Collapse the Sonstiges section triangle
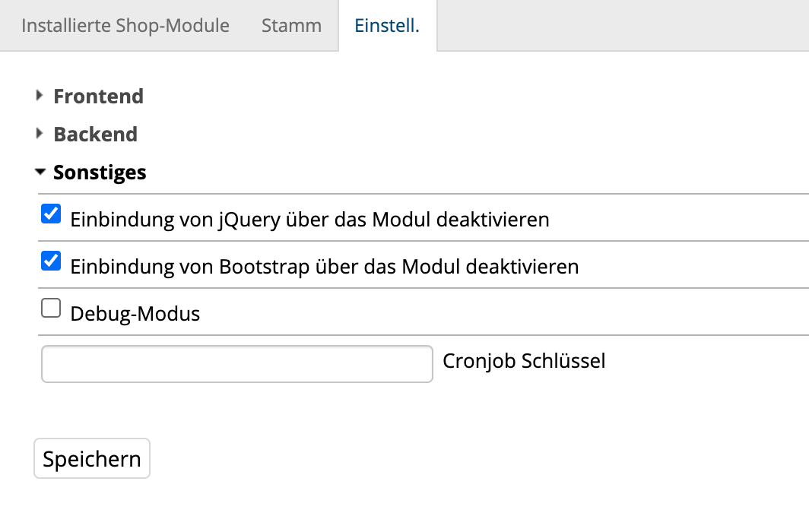This screenshot has height=532, width=809. (40, 173)
